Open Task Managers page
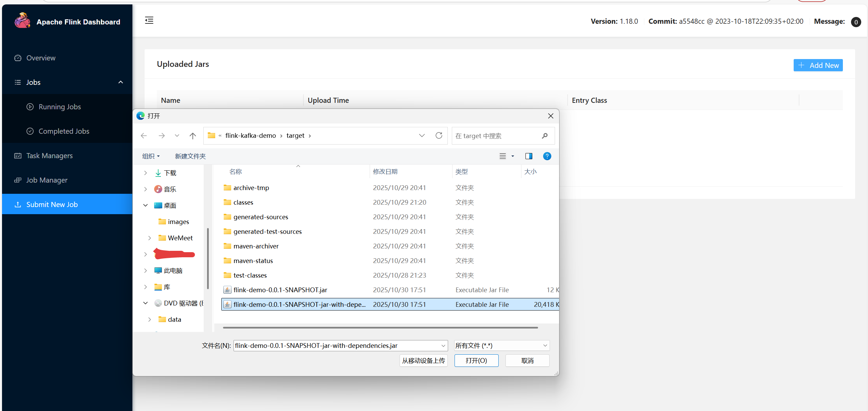This screenshot has height=411, width=868. click(50, 155)
